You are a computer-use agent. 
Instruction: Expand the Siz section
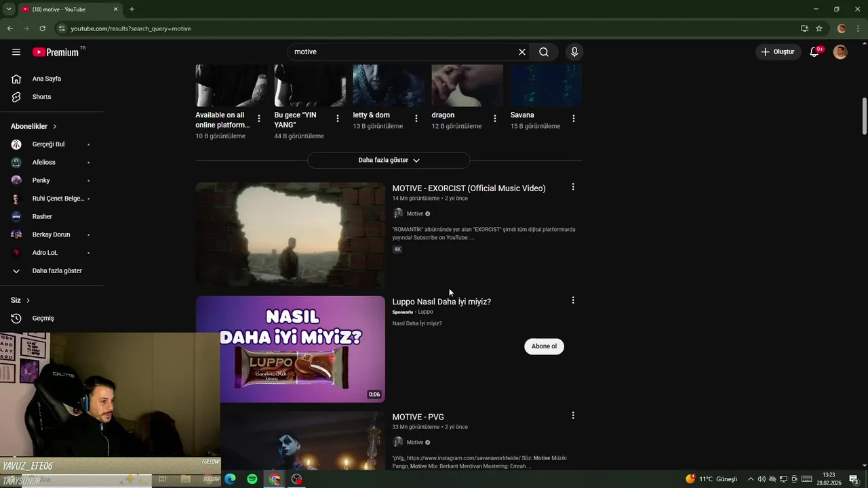(20, 300)
